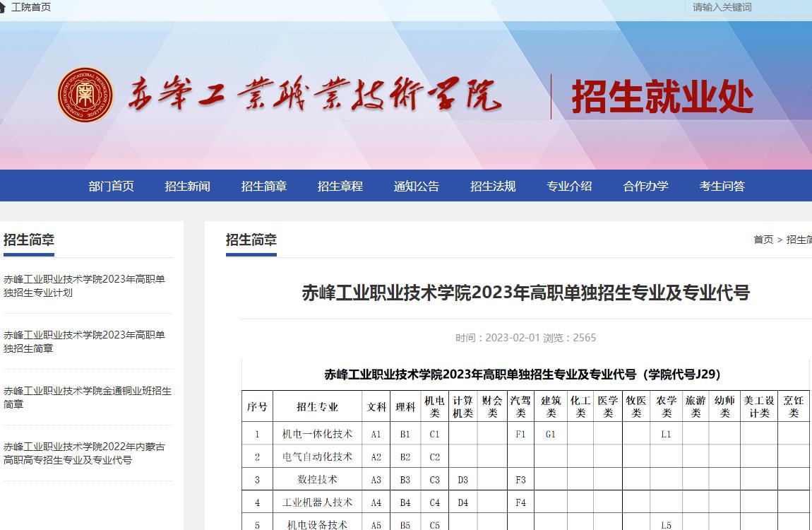The width and height of the screenshot is (812, 530).
Task: Click code D4 in the 工业机器人技术 row
Action: [463, 502]
